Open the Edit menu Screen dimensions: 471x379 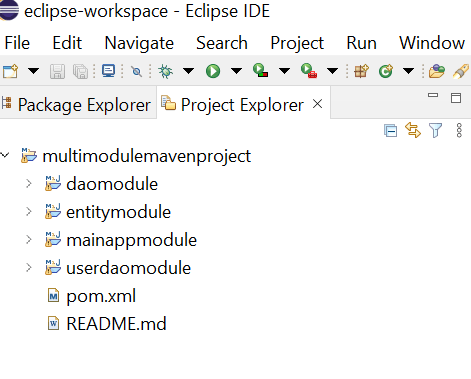click(x=67, y=43)
